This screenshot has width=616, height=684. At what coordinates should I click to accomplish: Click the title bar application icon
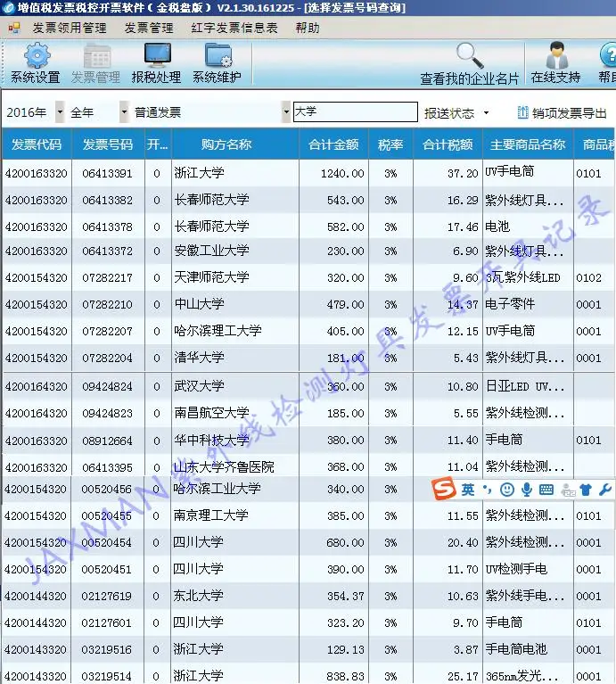tap(8, 7)
